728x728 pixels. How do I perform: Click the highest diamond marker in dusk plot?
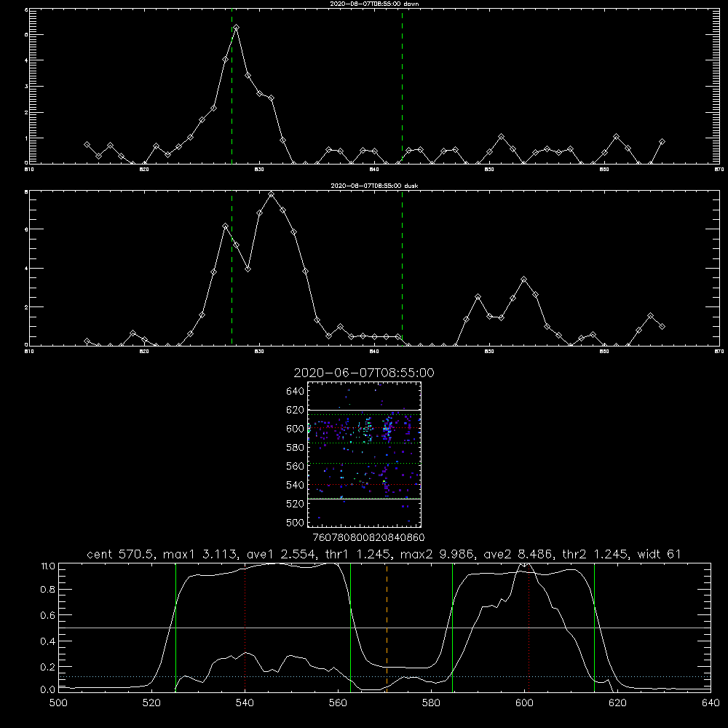point(271,194)
